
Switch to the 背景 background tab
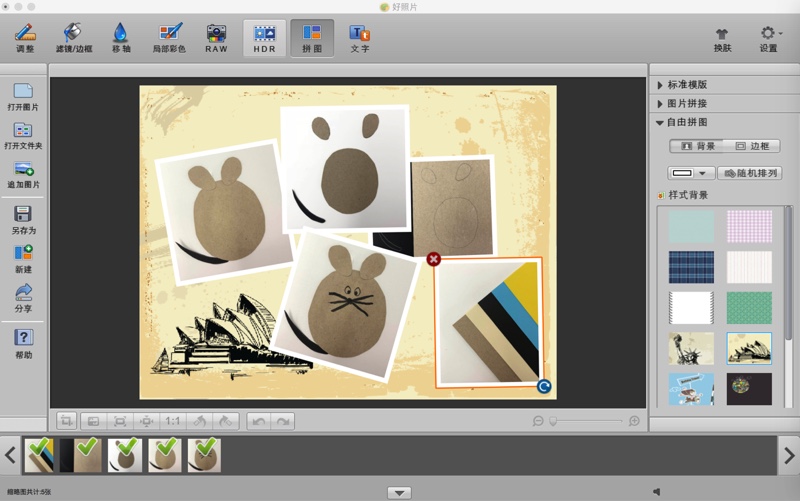click(x=697, y=146)
